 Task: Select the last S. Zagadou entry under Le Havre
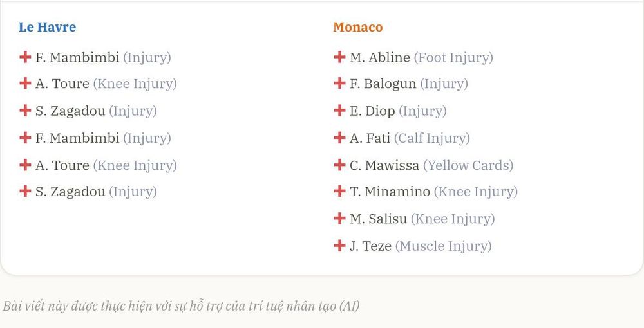pos(88,192)
